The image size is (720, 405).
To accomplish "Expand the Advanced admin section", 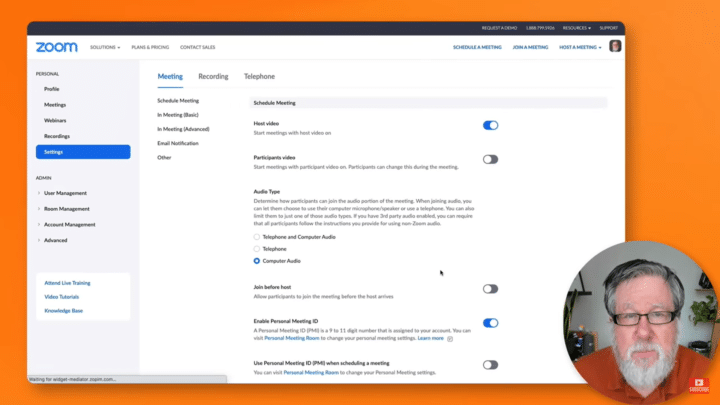I will (55, 240).
